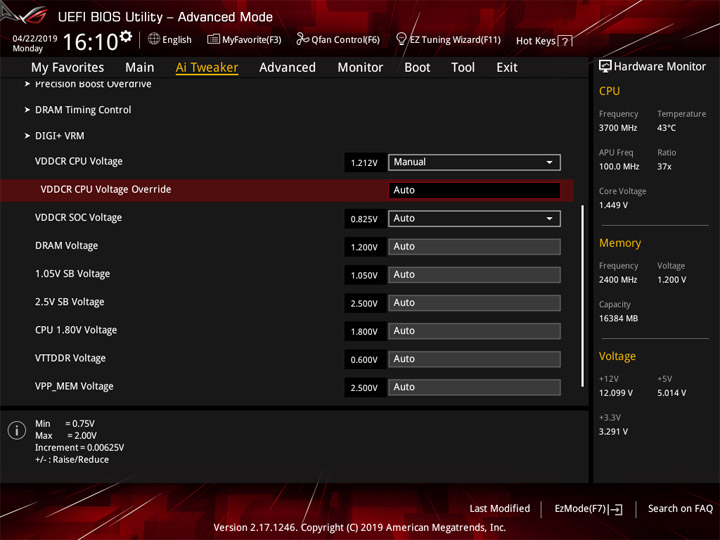Switch to the Boot tab

pyautogui.click(x=417, y=68)
